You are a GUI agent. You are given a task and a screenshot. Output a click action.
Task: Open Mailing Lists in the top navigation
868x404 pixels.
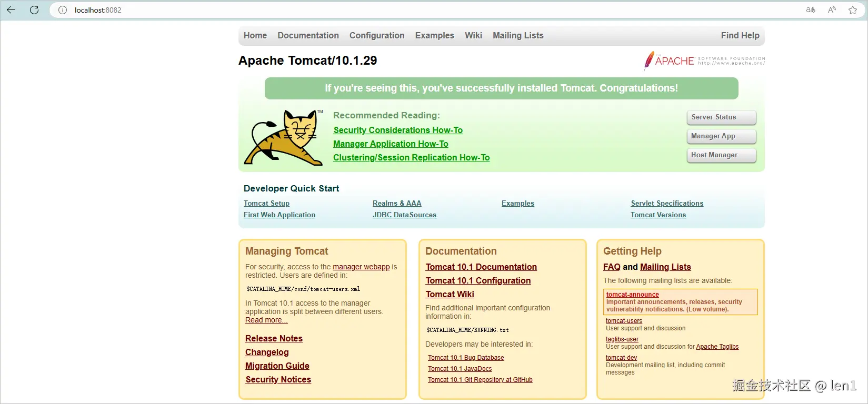click(518, 35)
